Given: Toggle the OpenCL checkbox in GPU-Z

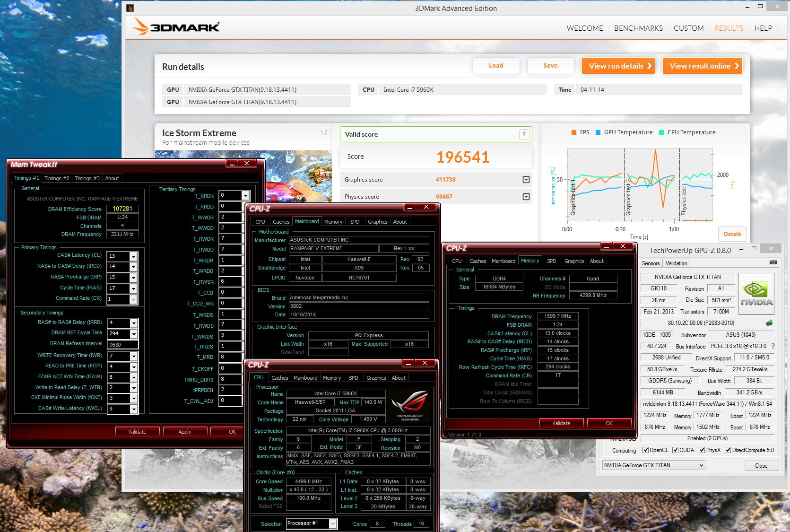Looking at the screenshot, I should coord(645,450).
